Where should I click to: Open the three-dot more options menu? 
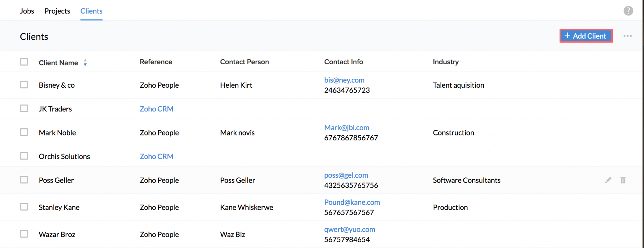(x=627, y=36)
